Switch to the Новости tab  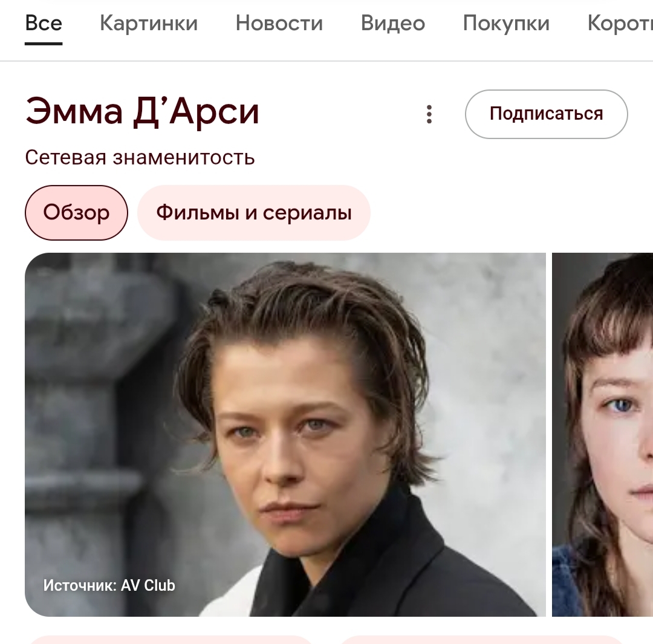coord(279,23)
